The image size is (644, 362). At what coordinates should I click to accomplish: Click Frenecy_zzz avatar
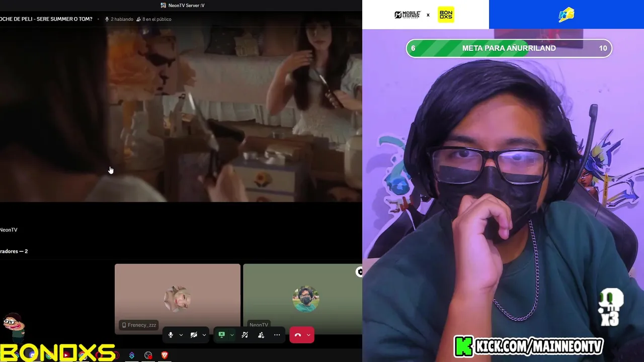[177, 299]
